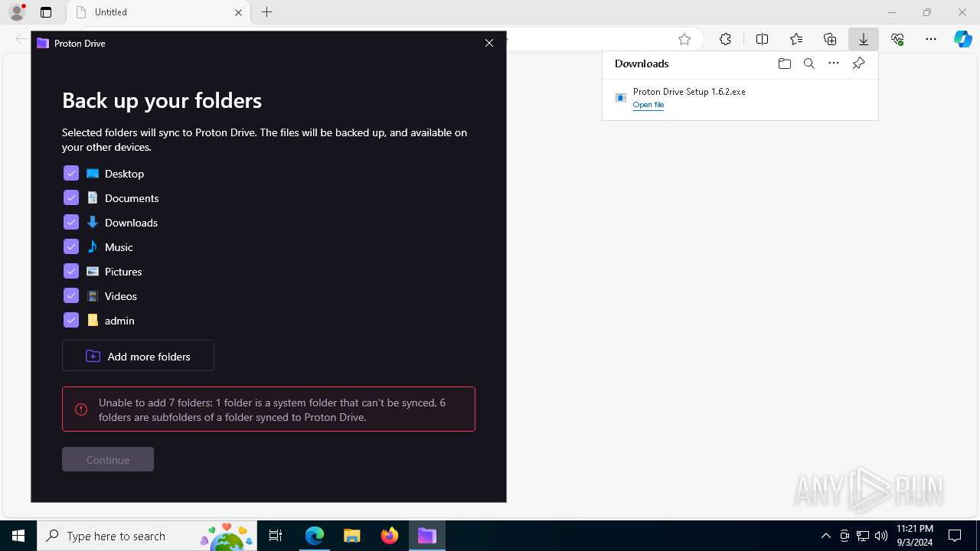Add page to favorites star icon
Viewport: 980px width, 551px height.
(x=684, y=39)
